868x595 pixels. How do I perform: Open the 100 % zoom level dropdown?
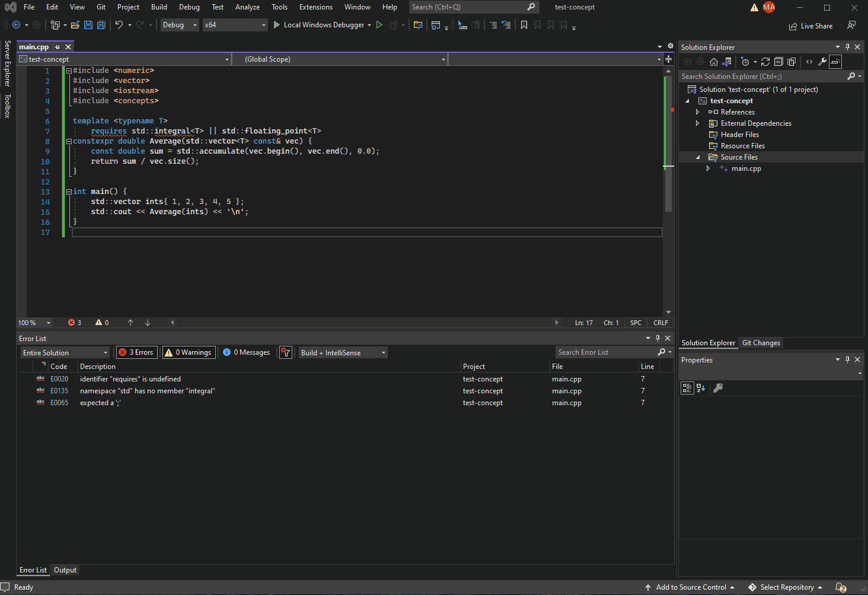tap(34, 323)
